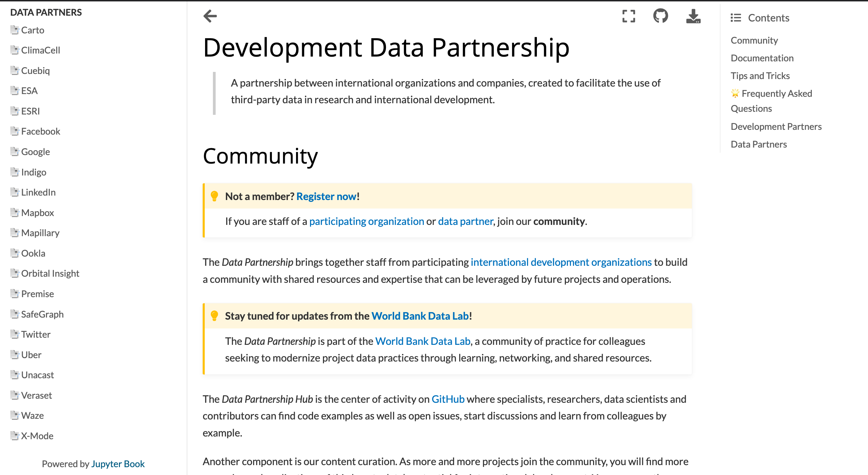Screen dimensions: 868x475
Task: Open the World Bank Data Lab heading link
Action: click(x=420, y=316)
